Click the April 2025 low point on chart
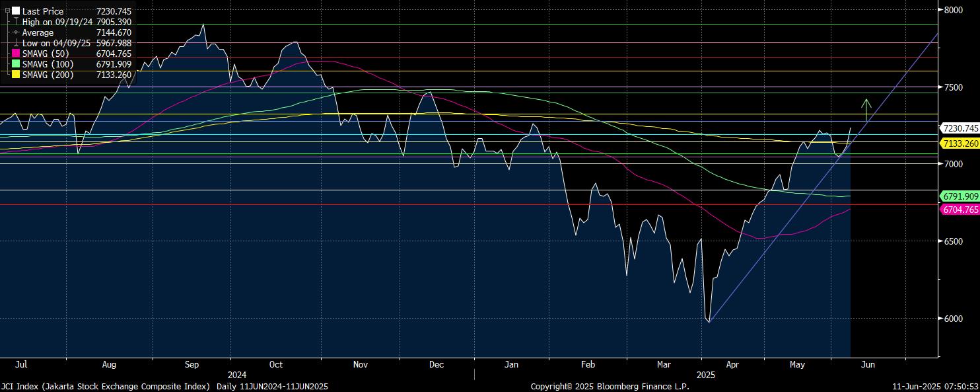Viewport: 980px width, 392px height. [x=709, y=322]
